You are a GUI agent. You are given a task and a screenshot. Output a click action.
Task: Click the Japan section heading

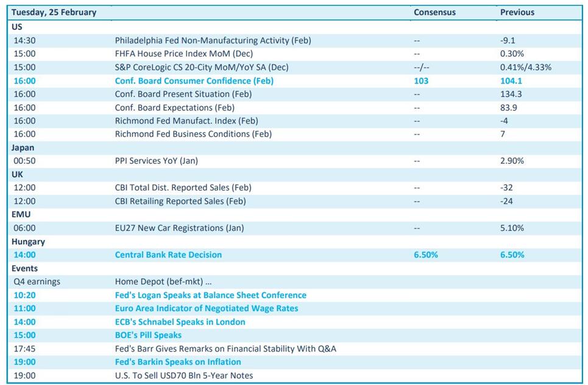23,147
